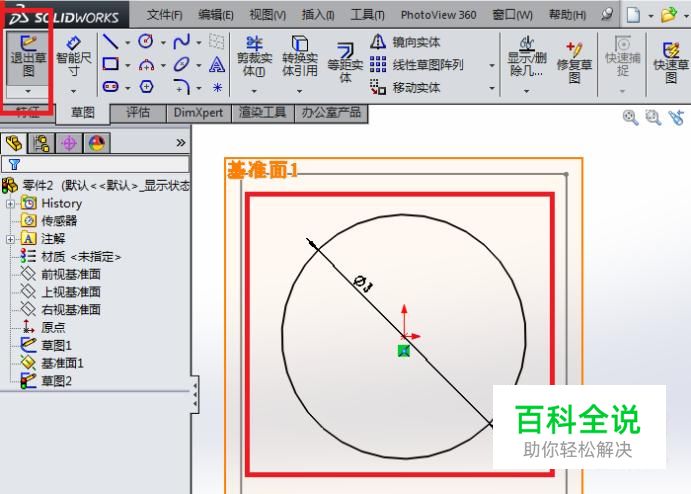Viewport: 691px width, 494px height.
Task: Open the DisplayManager color tab
Action: 97,143
